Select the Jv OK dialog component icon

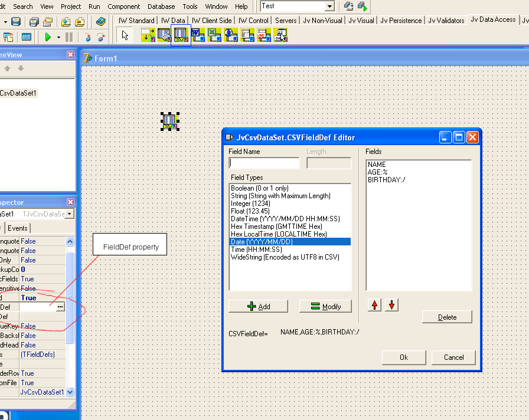point(280,35)
